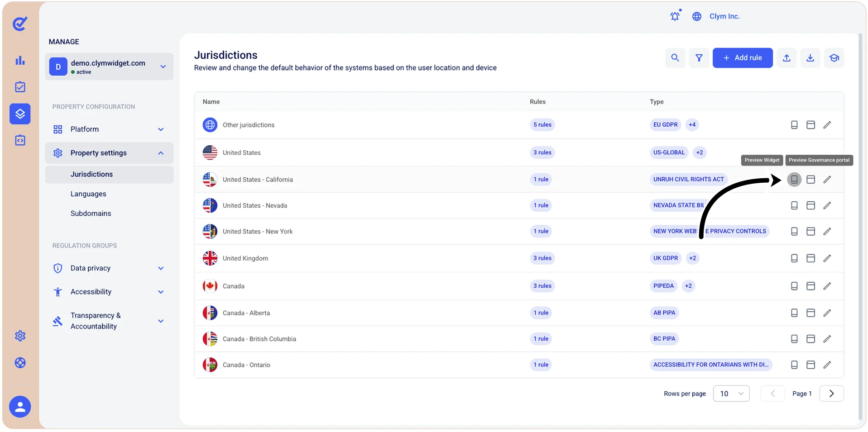Click the upload icon button
The width and height of the screenshot is (868, 432).
(786, 58)
